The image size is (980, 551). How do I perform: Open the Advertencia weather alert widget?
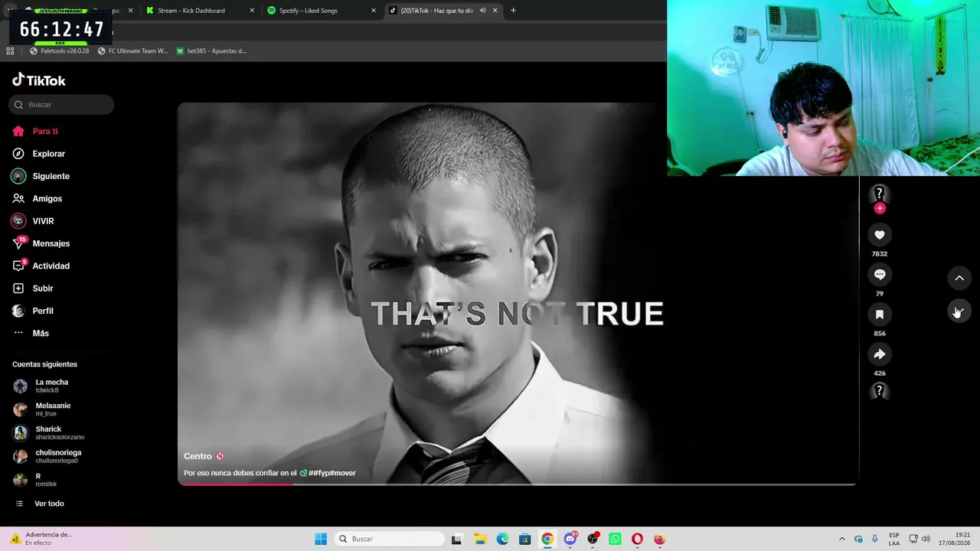(42, 539)
